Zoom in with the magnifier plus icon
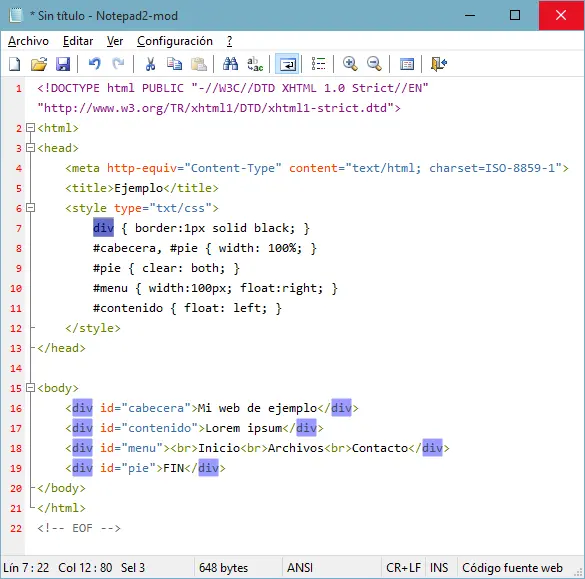This screenshot has width=585, height=579. tap(350, 64)
